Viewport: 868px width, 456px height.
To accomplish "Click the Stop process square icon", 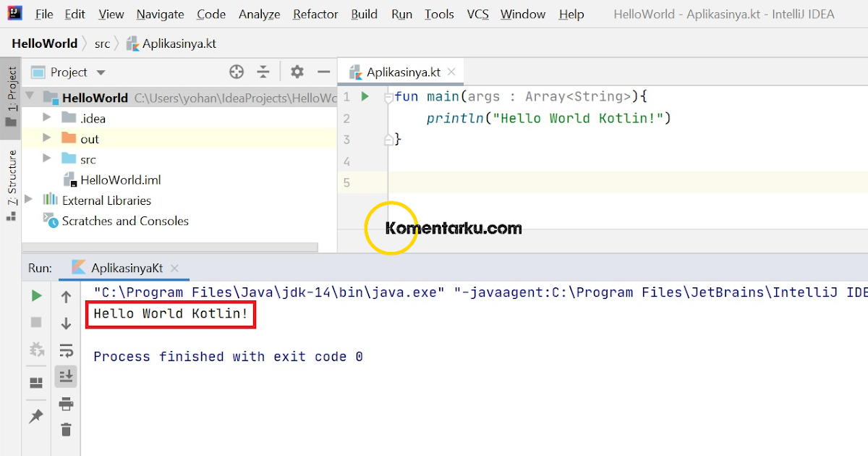I will (36, 322).
